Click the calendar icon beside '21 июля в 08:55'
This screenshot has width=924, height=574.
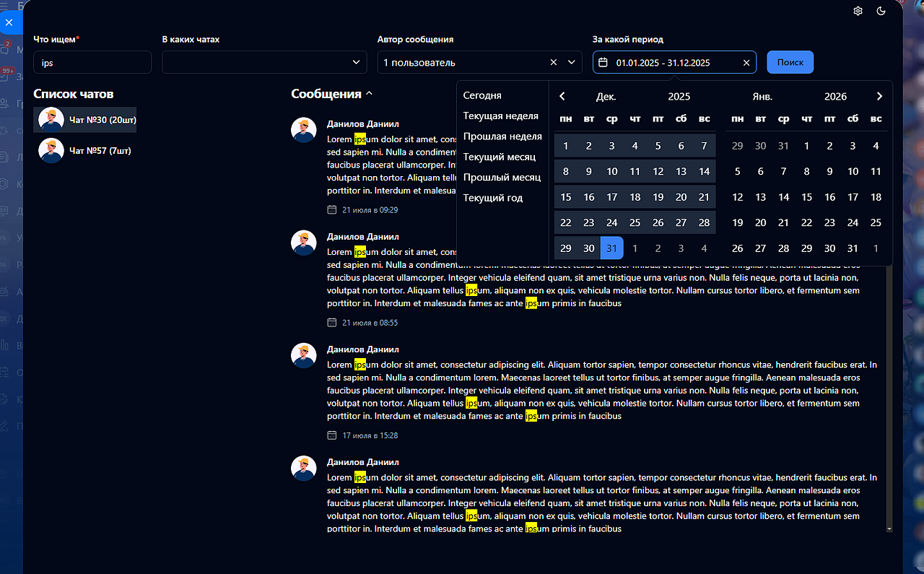click(x=332, y=323)
